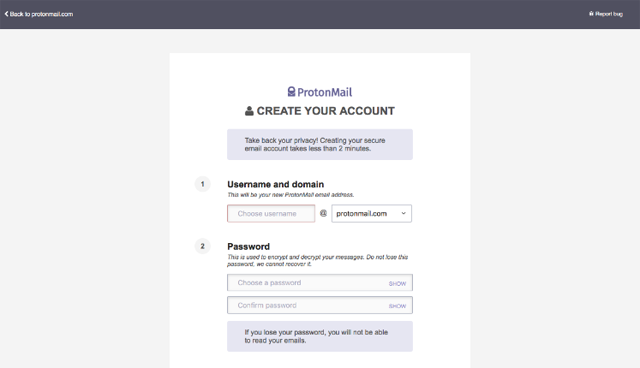
Task: Click the step 1 circle badge
Action: click(202, 184)
